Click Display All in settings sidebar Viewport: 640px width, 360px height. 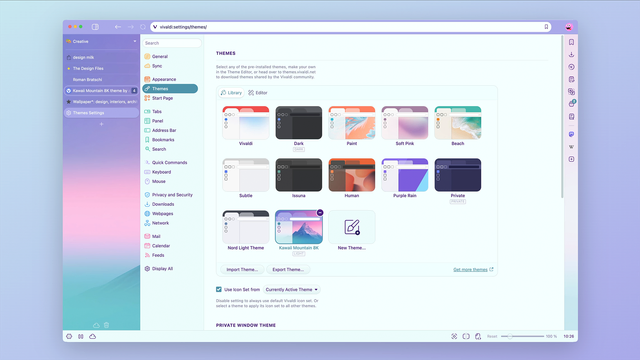coord(159,269)
